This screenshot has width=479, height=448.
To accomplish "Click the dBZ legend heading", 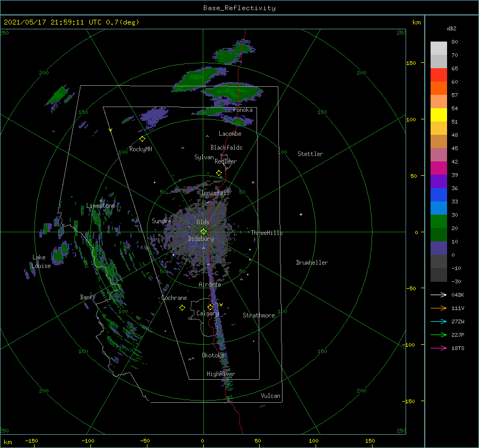I will pos(451,28).
